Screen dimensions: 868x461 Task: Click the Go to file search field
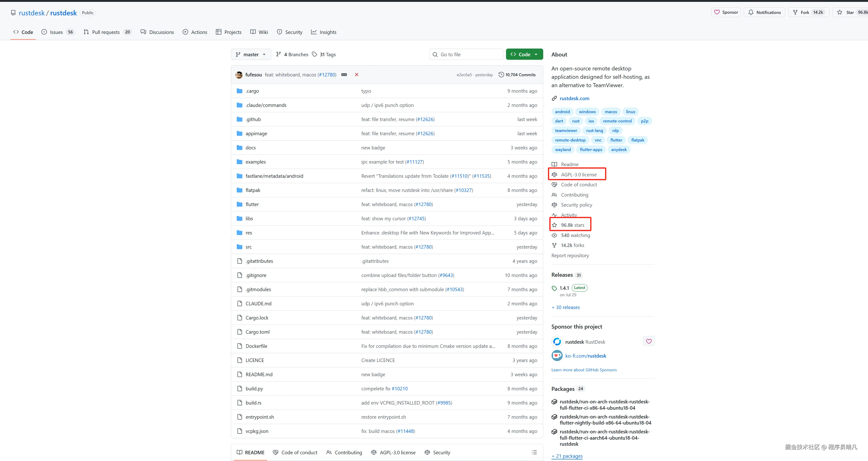pos(466,54)
